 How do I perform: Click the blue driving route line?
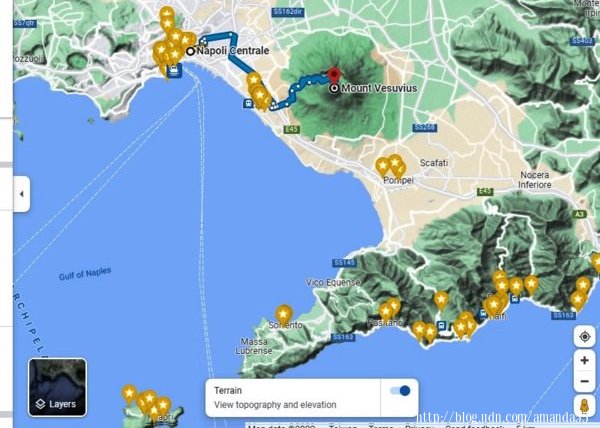pyautogui.click(x=233, y=54)
